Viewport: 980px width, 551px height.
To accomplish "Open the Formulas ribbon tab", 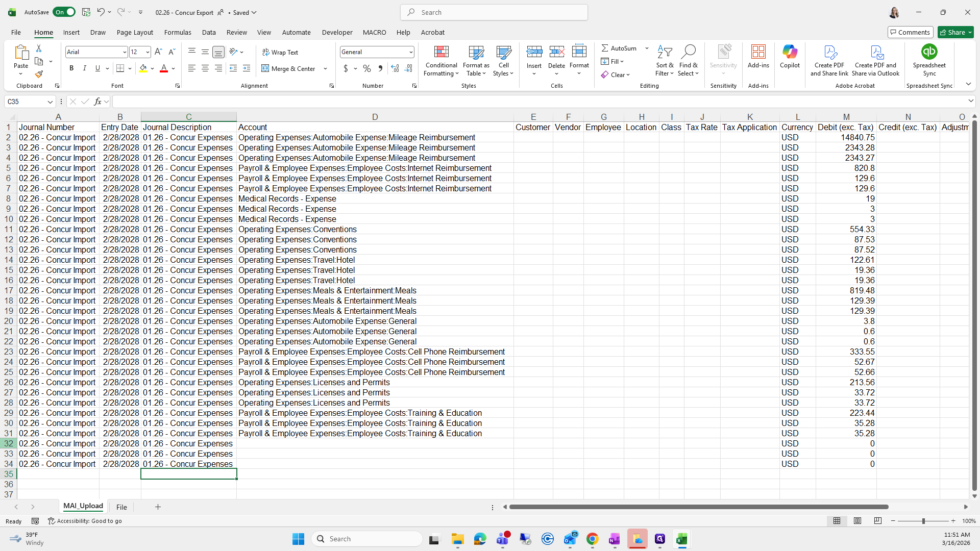I will [178, 32].
